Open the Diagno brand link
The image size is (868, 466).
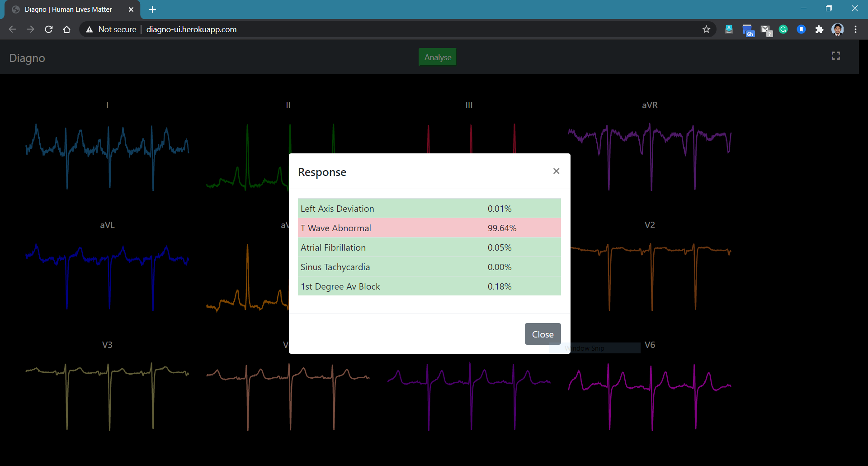point(27,58)
